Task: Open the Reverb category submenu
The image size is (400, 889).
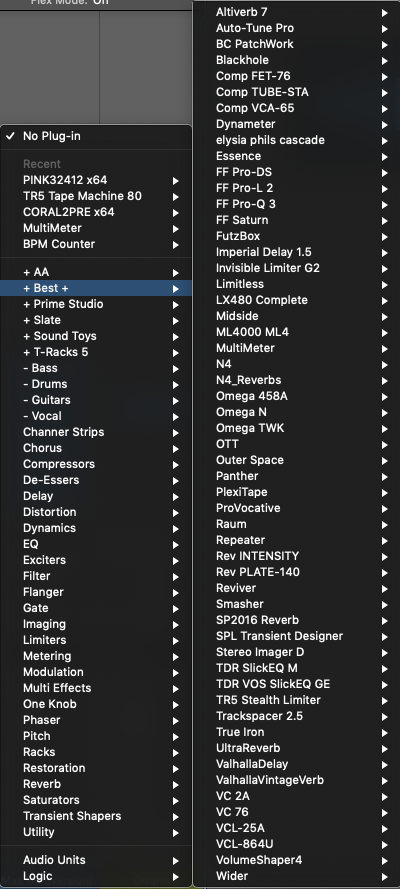Action: tap(96, 784)
